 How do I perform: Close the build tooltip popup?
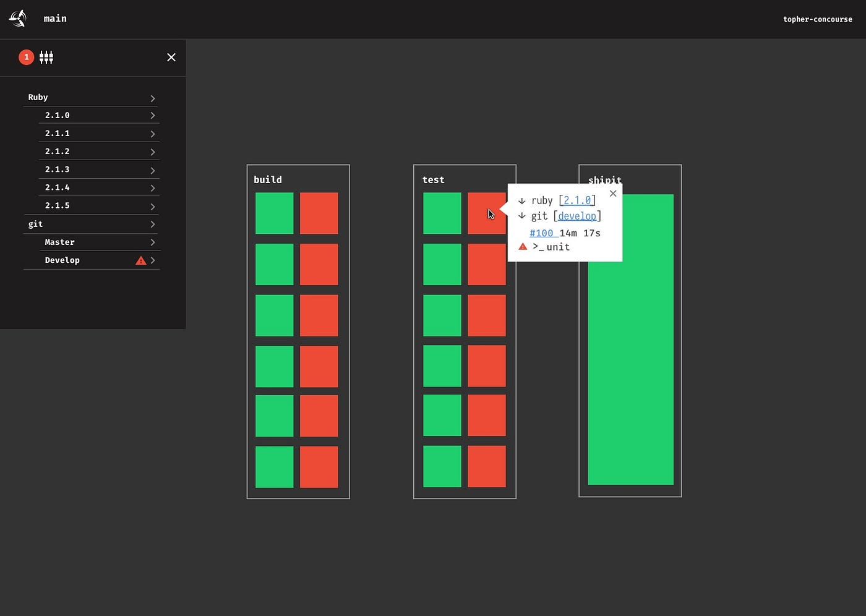tap(613, 194)
